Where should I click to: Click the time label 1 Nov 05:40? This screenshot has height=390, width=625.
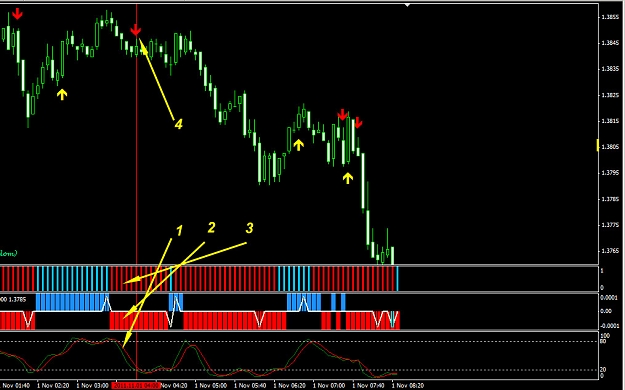[x=250, y=386]
